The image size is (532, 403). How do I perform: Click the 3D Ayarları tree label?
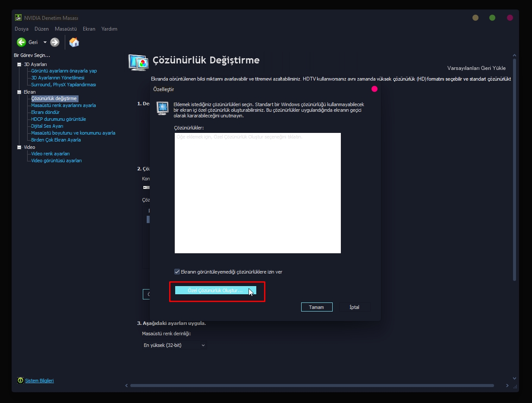click(x=35, y=64)
